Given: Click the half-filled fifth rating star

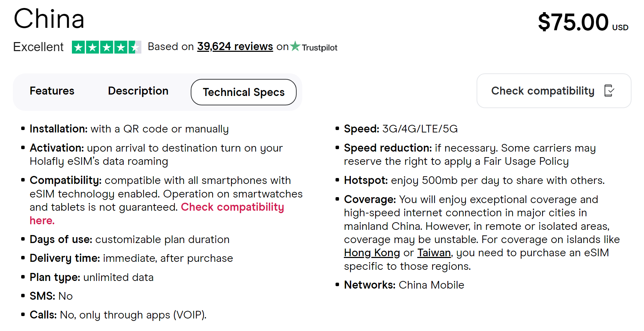Looking at the screenshot, I should coord(135,47).
